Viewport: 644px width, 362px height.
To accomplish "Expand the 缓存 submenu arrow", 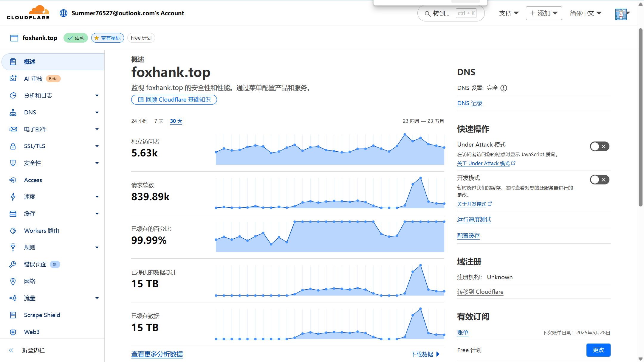I will 97,214.
